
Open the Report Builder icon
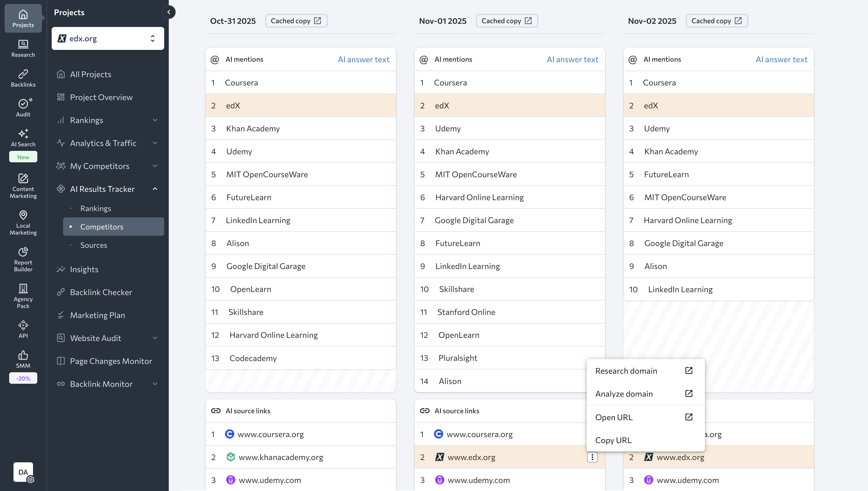click(x=23, y=259)
